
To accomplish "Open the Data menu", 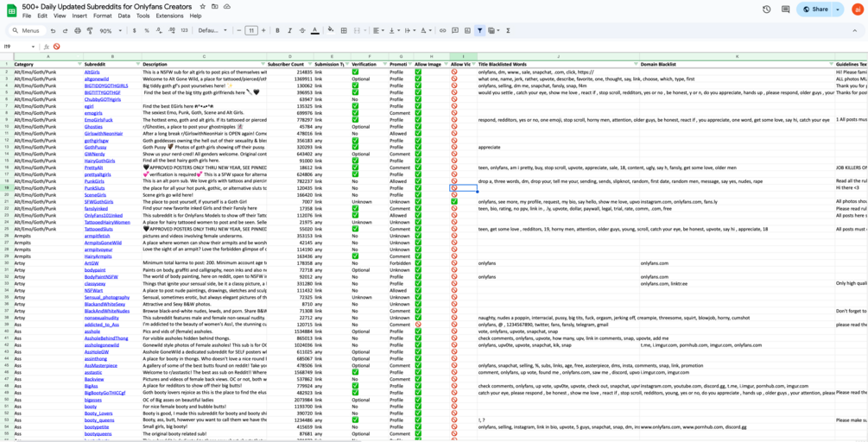I will [x=124, y=16].
